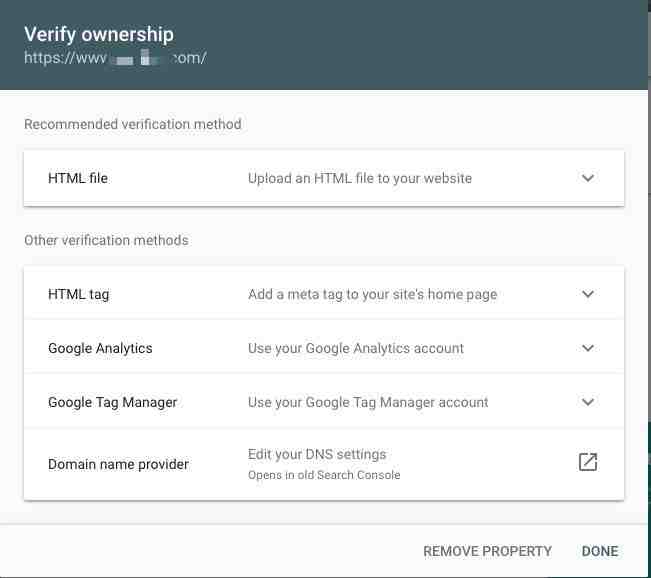
Task: Click the DONE button
Action: pyautogui.click(x=600, y=551)
